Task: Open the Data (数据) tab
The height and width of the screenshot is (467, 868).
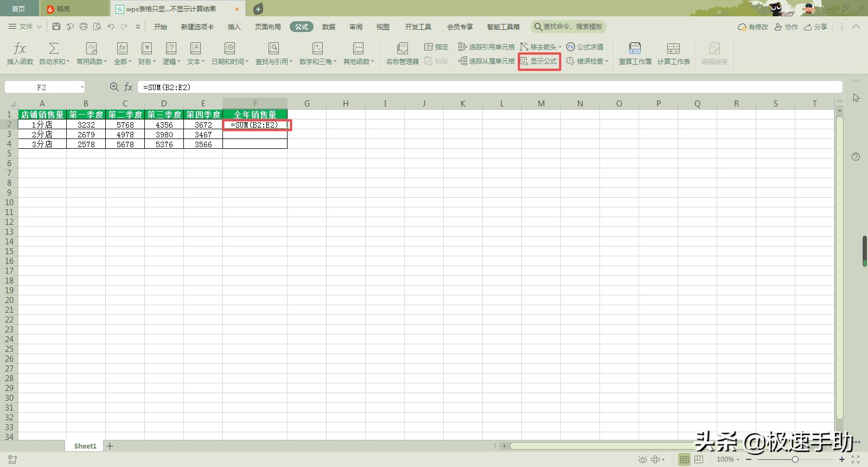Action: 328,27
